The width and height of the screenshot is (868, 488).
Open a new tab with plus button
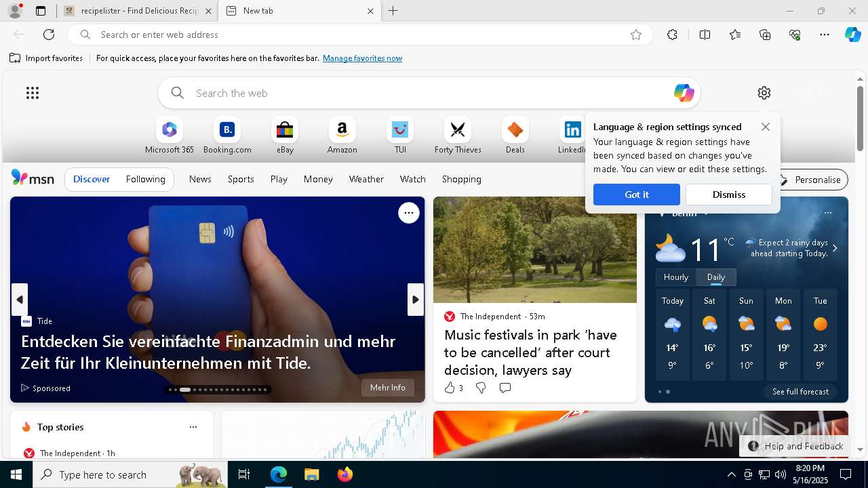pos(393,11)
